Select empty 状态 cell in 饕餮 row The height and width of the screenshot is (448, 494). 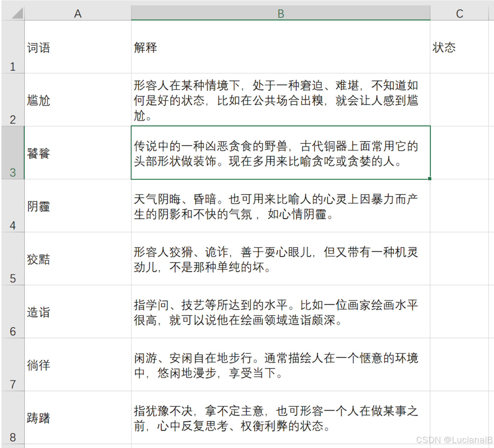459,153
